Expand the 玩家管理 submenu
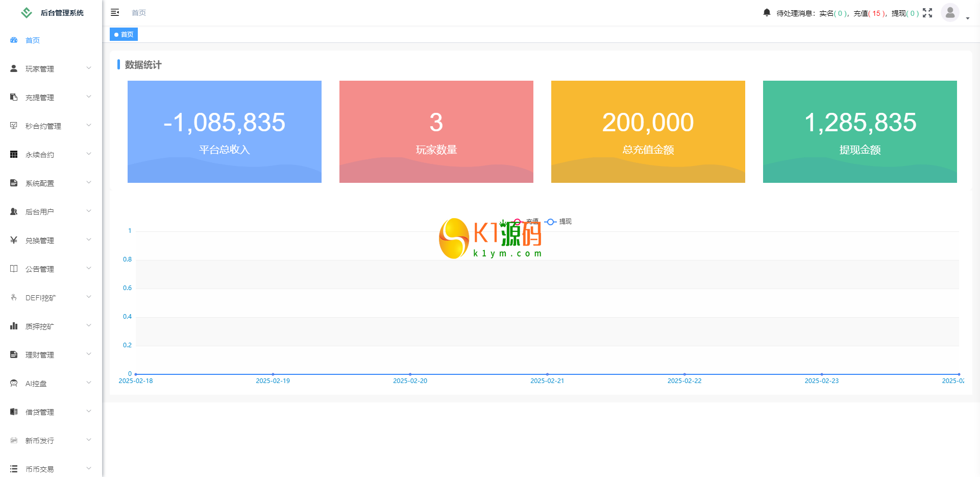 [x=51, y=68]
